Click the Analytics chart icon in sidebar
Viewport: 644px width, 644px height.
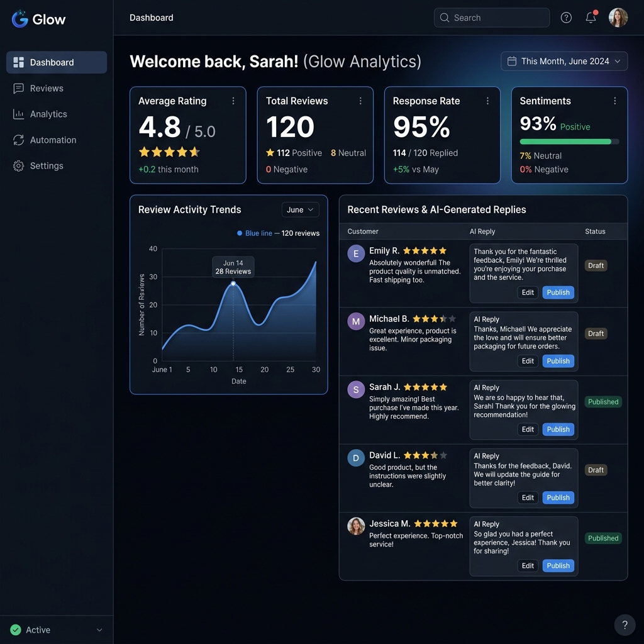pos(18,114)
